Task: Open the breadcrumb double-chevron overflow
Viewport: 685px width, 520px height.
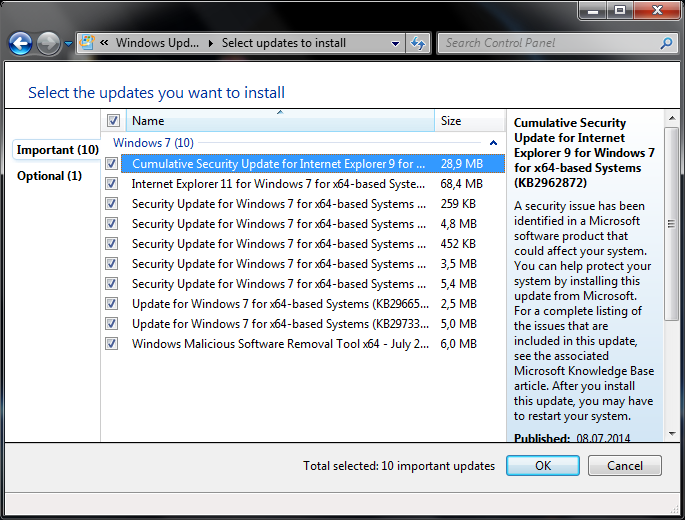Action: point(104,43)
